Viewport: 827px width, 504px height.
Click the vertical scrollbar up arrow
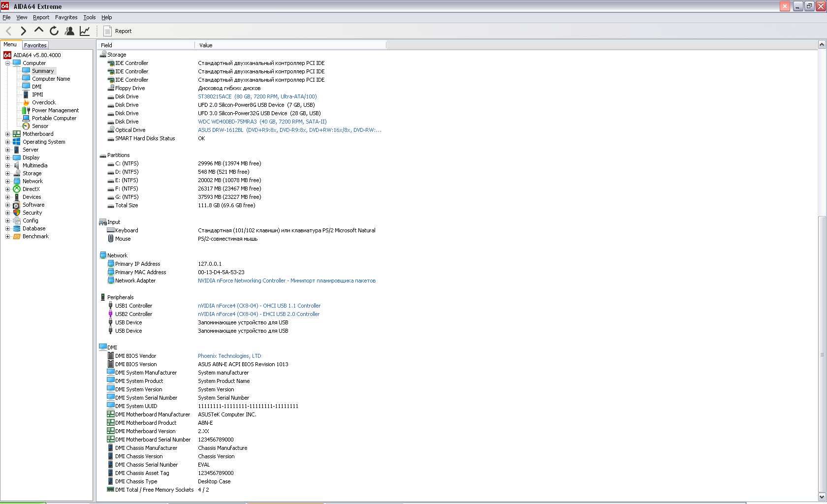pyautogui.click(x=822, y=45)
